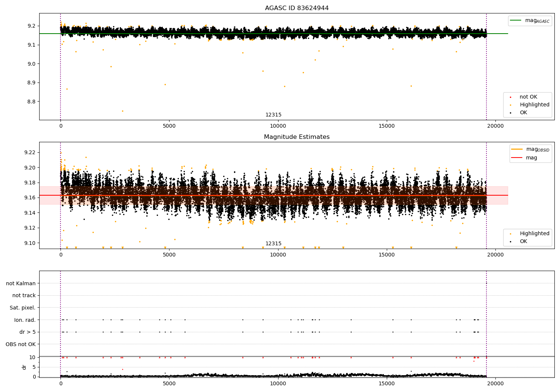Viewport: 560px width, 392px height.
Task: Click the 'OBS not OK' axis label
Action: [21, 344]
